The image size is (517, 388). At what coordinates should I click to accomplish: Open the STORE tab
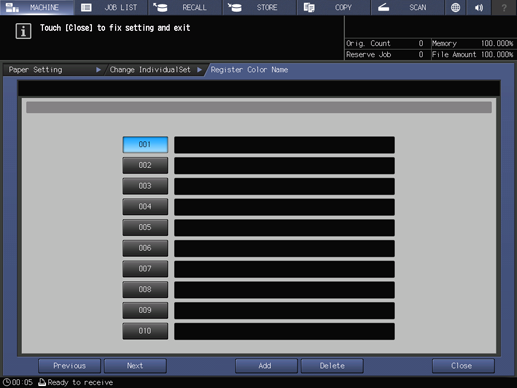point(260,7)
